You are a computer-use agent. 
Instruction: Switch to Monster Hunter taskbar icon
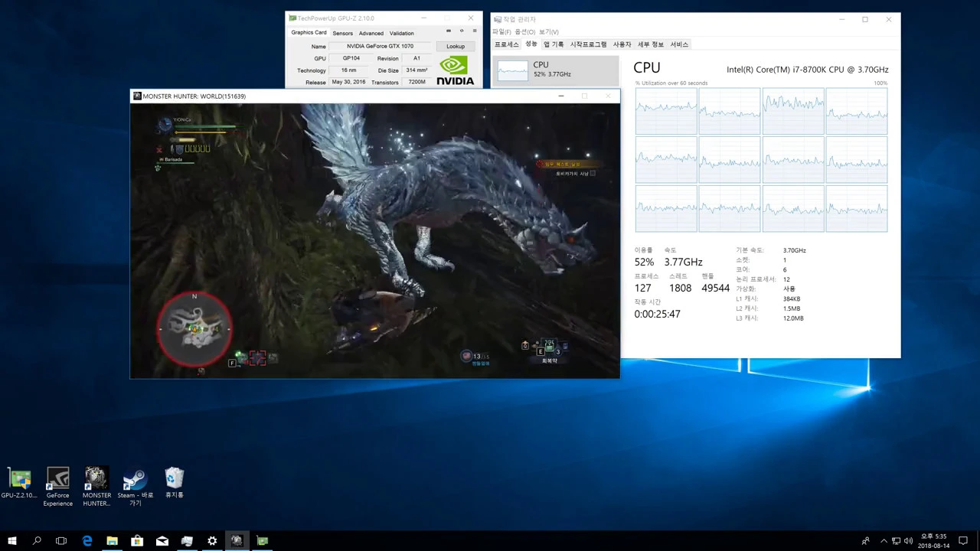[x=237, y=541]
